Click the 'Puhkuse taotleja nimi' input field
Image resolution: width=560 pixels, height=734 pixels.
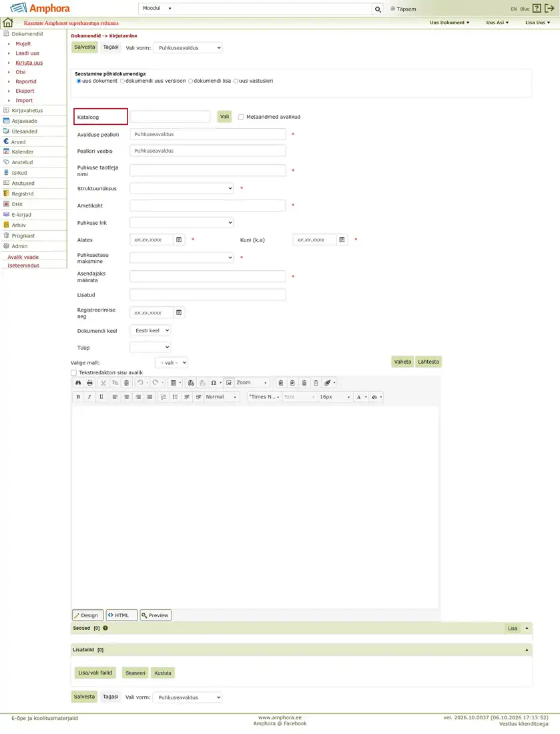pos(208,170)
